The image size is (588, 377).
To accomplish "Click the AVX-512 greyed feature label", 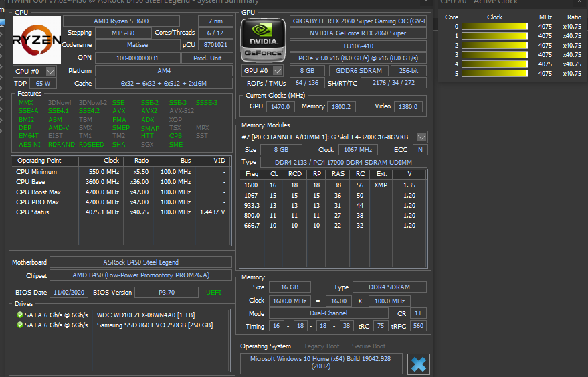I will coord(181,110).
